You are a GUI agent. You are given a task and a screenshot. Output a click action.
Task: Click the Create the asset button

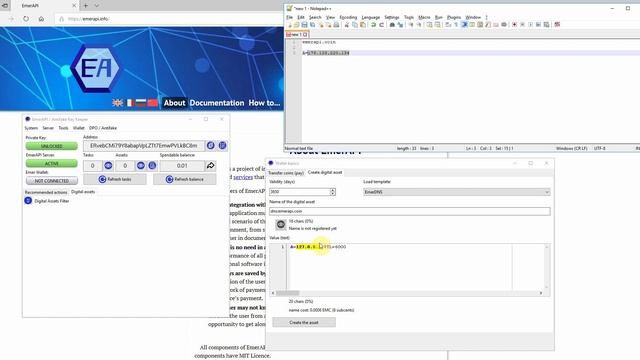click(304, 322)
